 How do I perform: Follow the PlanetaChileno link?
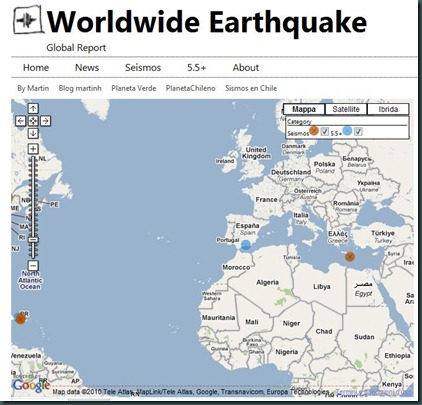coord(191,88)
